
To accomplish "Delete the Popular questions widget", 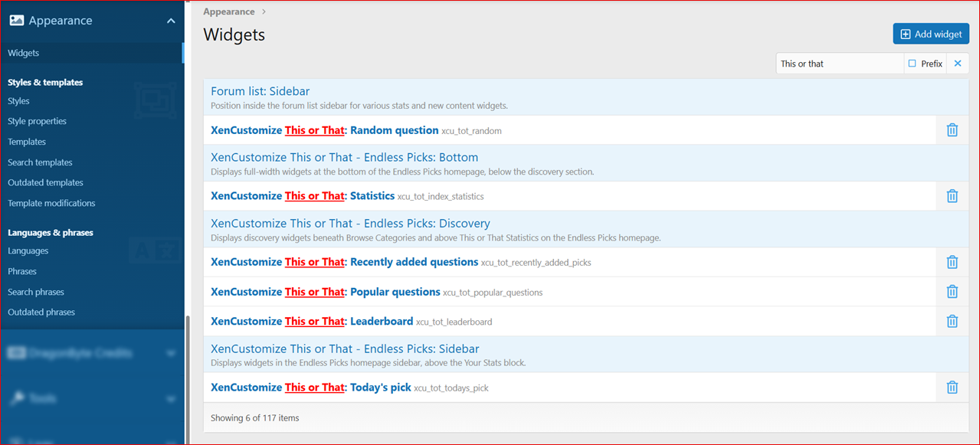I will [x=952, y=292].
